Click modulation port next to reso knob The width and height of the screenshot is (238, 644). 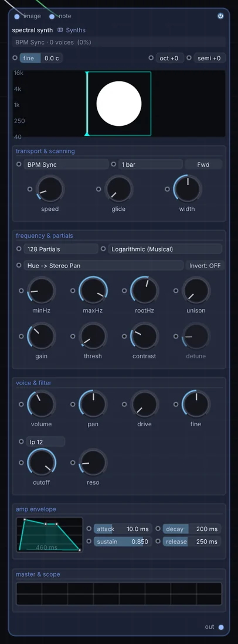click(73, 463)
